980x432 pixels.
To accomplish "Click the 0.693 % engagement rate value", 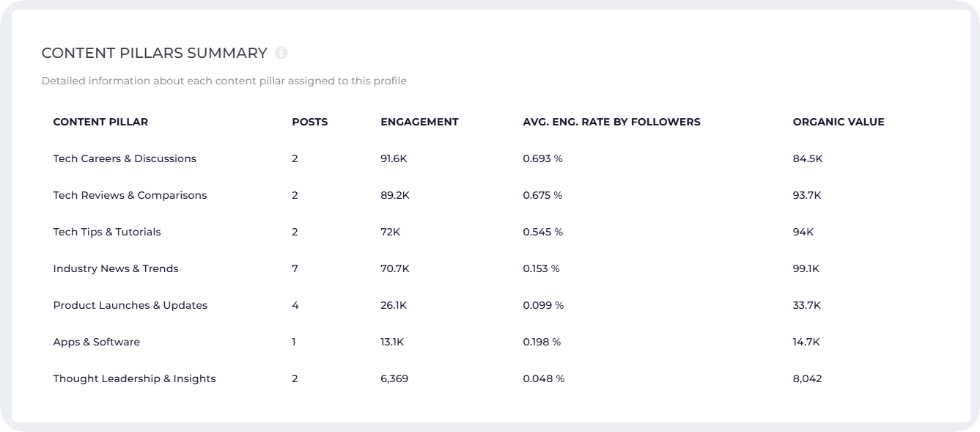I will [541, 158].
